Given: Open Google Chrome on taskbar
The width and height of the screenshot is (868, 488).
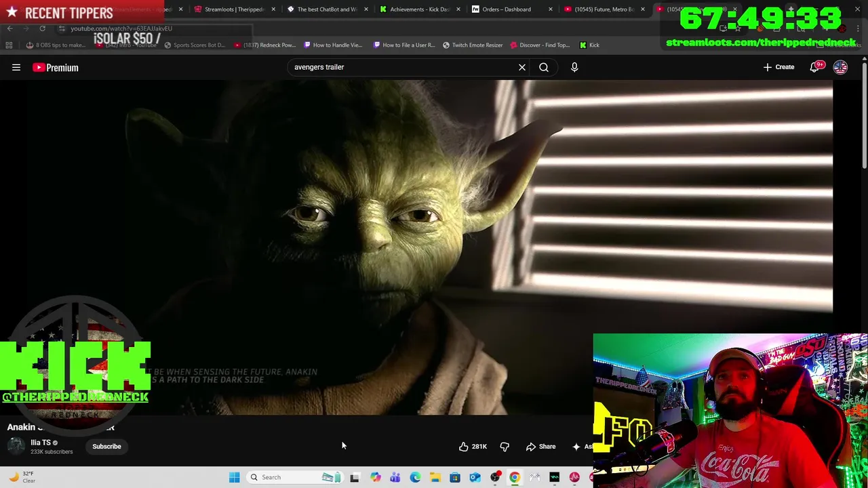Looking at the screenshot, I should [515, 477].
